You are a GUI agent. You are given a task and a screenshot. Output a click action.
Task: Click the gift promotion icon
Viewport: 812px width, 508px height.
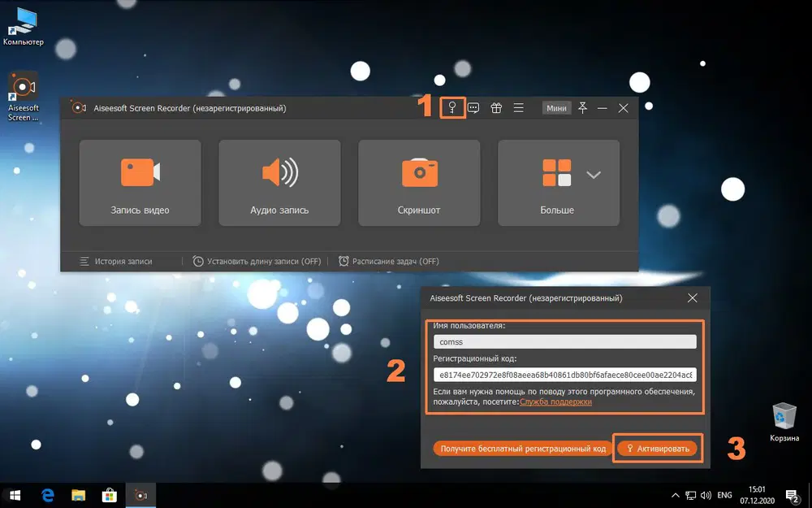point(496,106)
